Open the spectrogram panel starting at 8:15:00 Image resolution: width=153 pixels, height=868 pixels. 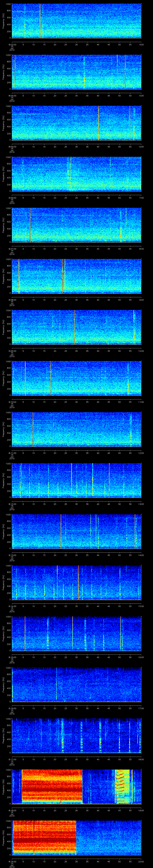click(x=77, y=633)
